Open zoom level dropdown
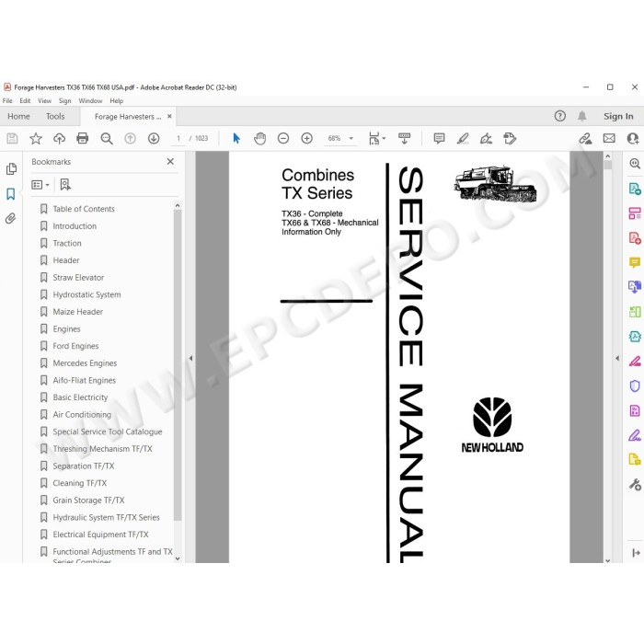This screenshot has height=644, width=644. (351, 138)
